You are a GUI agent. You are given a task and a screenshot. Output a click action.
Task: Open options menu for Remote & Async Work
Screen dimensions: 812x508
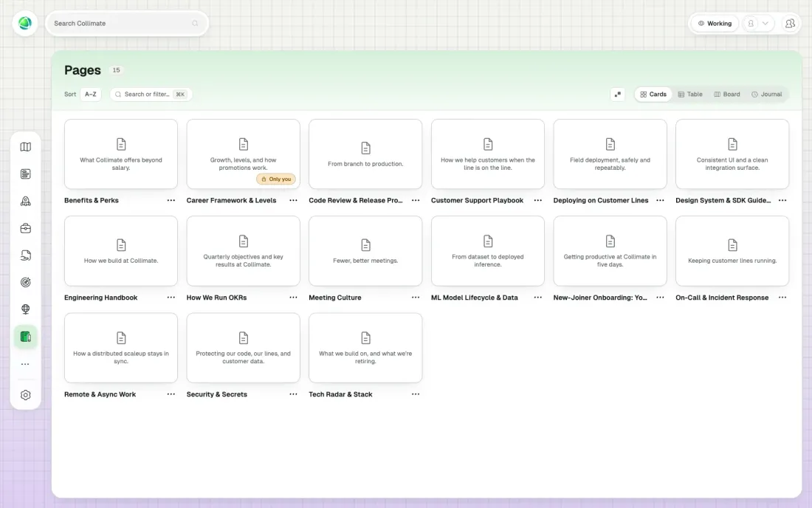coord(171,394)
